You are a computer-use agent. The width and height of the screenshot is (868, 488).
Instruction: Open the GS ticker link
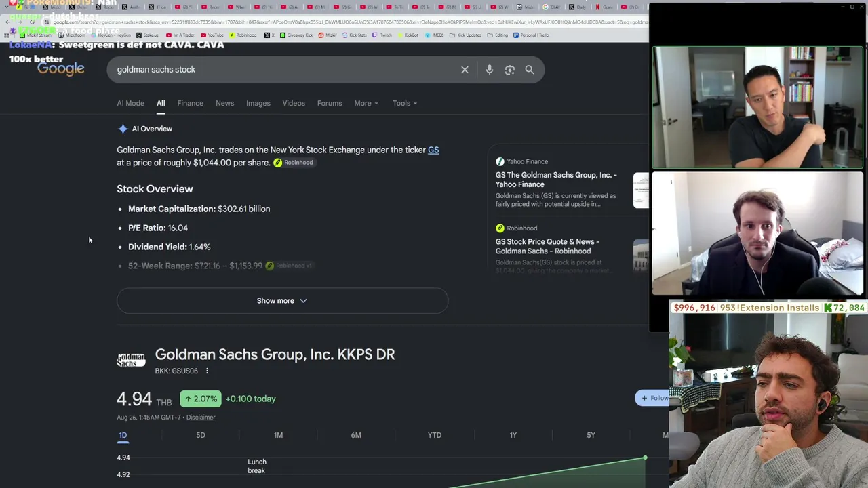(x=433, y=150)
